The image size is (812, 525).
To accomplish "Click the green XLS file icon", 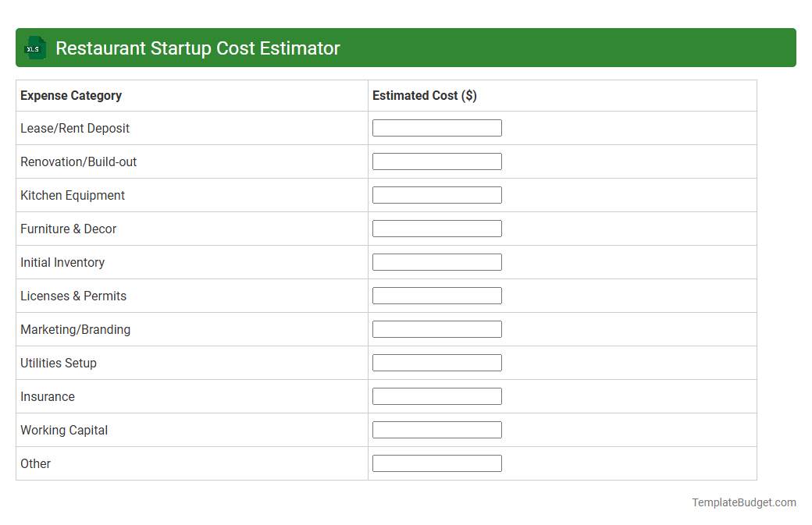I will (34, 48).
